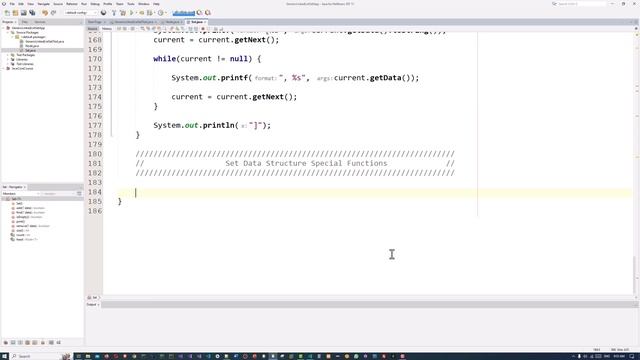Open the Edit menu
640x360 pixels.
point(21,4)
